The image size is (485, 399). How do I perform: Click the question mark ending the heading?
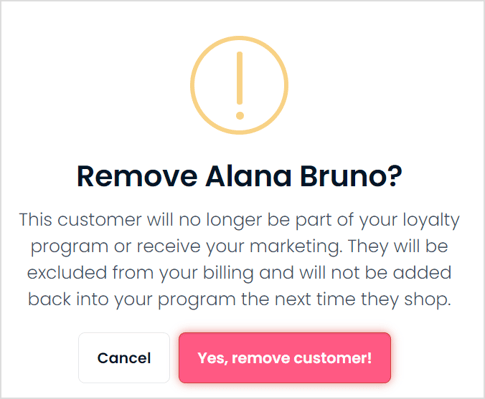point(395,176)
